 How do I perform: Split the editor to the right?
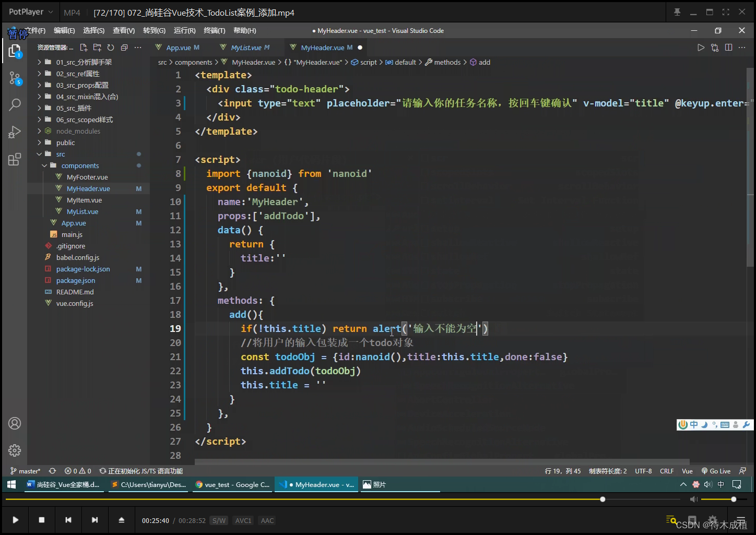click(x=728, y=47)
